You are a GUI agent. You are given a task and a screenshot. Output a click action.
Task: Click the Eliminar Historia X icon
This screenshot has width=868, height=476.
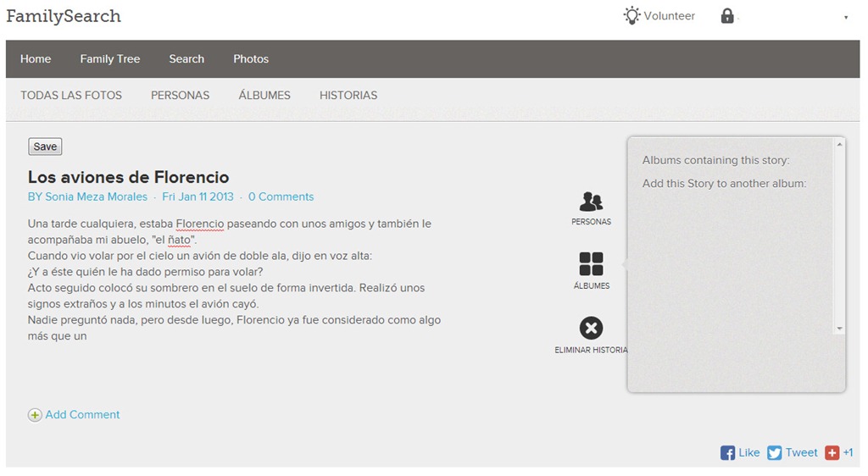coord(591,328)
